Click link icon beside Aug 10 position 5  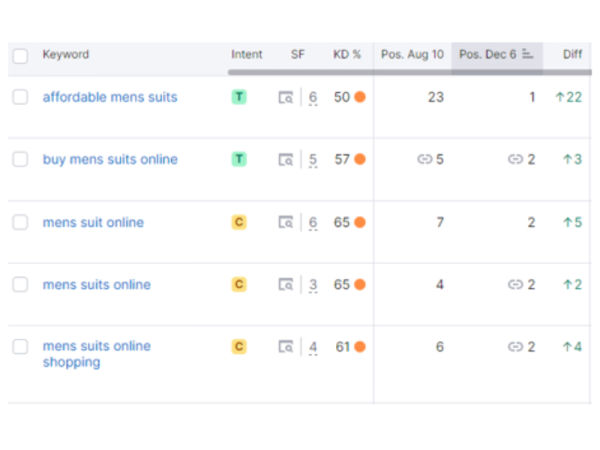[424, 160]
